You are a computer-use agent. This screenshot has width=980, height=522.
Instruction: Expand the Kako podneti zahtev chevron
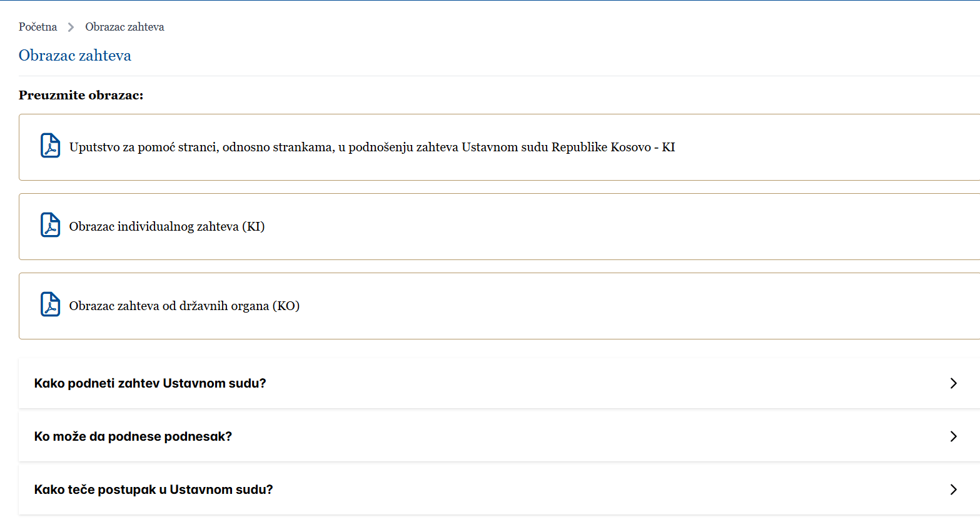point(953,383)
